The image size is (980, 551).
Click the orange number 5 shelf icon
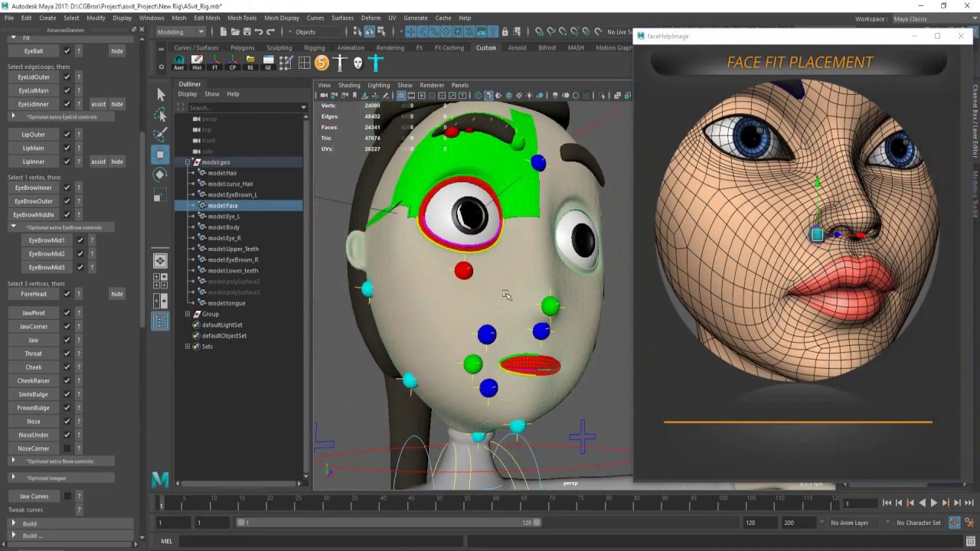(x=322, y=63)
